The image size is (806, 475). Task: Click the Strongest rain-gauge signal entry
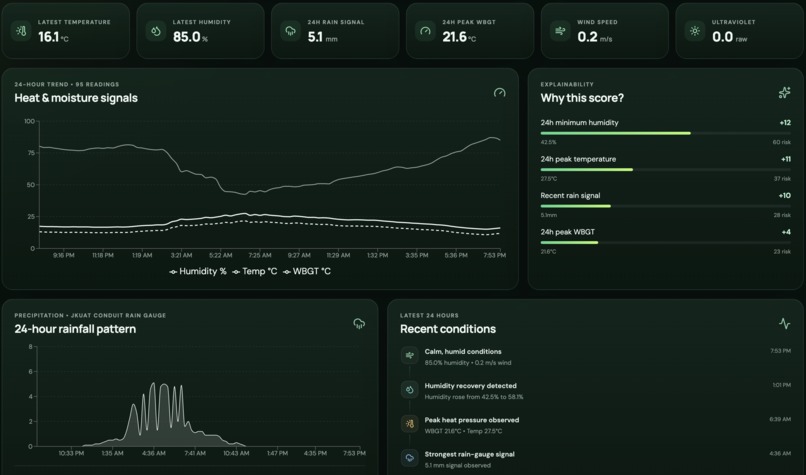point(596,460)
